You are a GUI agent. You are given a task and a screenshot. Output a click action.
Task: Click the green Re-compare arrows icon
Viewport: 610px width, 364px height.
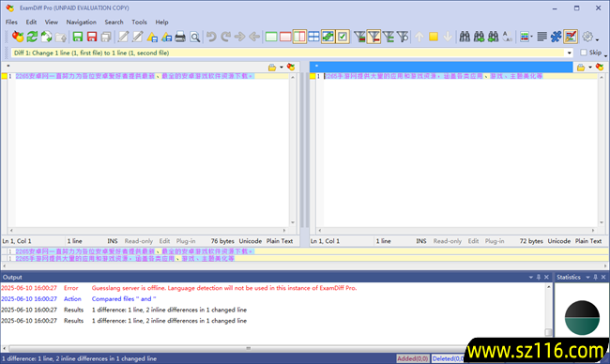tap(32, 37)
